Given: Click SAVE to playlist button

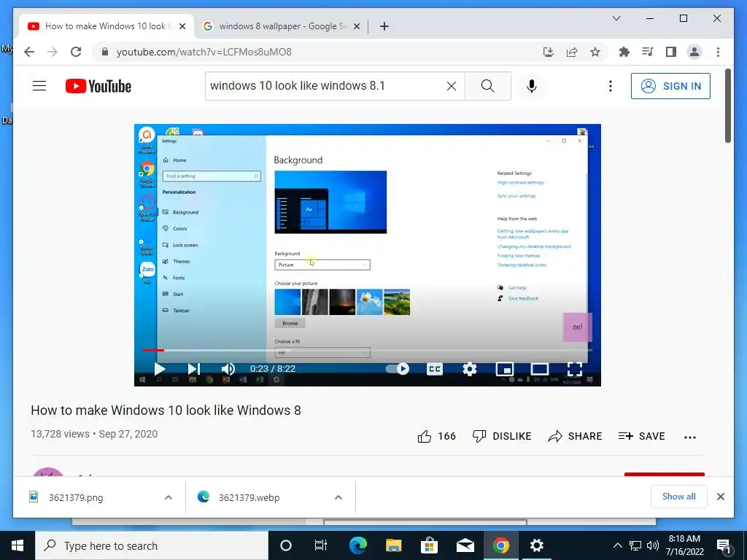Looking at the screenshot, I should (641, 436).
